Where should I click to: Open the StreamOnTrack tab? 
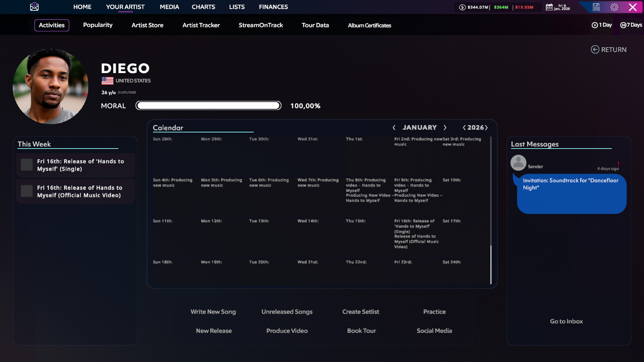pyautogui.click(x=261, y=25)
